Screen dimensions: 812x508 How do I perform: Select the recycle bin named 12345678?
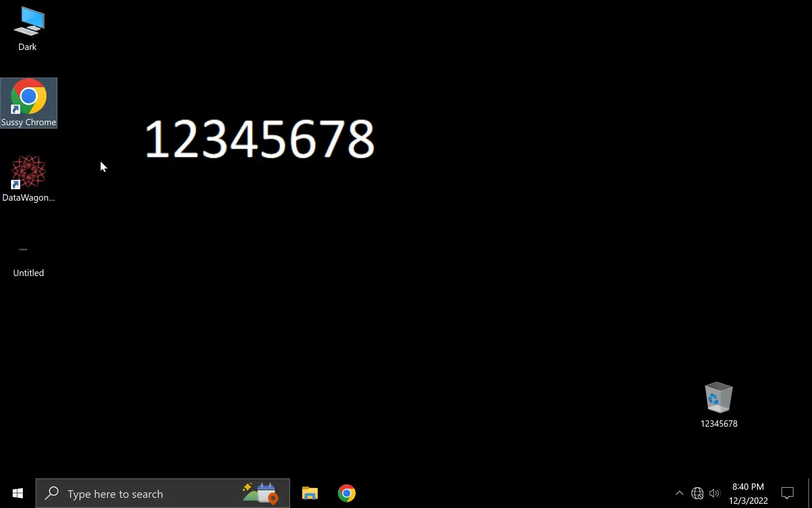(719, 398)
